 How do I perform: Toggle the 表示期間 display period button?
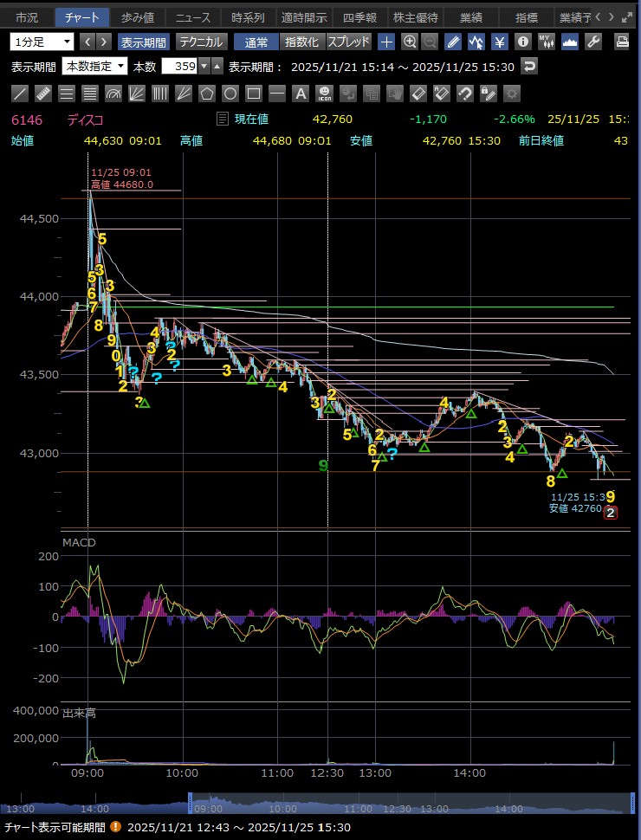[144, 42]
